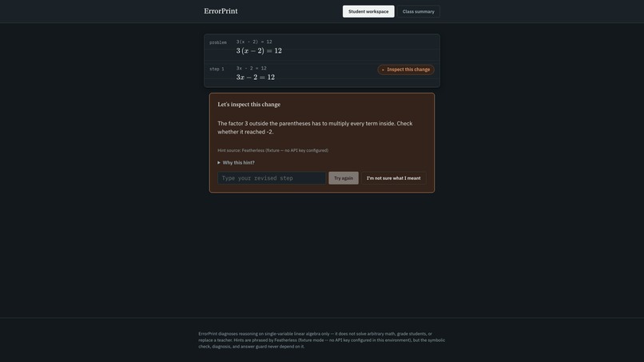Image resolution: width=644 pixels, height=362 pixels.
Task: Select the rendered problem equation 3(x − 2) = 12
Action: point(259,51)
